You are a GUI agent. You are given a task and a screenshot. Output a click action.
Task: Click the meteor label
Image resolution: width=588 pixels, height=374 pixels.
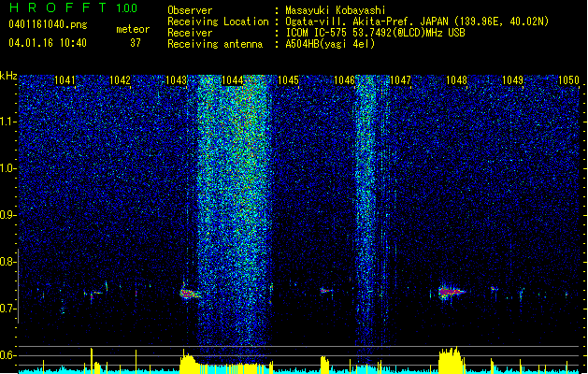point(133,29)
